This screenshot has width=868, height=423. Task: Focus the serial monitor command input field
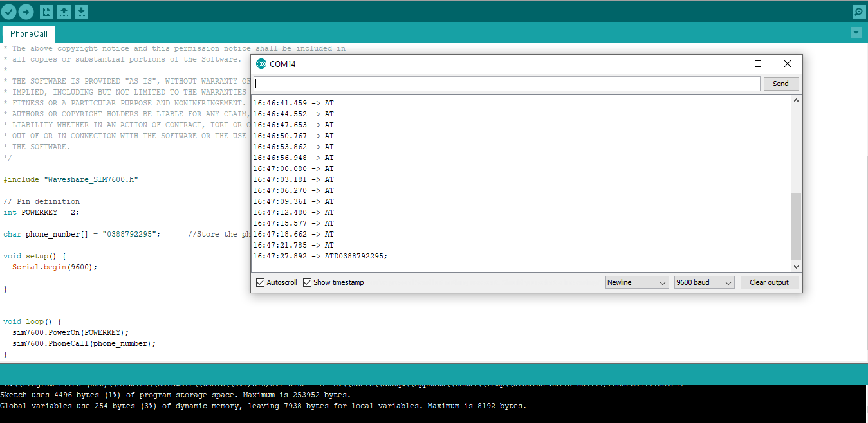[x=506, y=84]
